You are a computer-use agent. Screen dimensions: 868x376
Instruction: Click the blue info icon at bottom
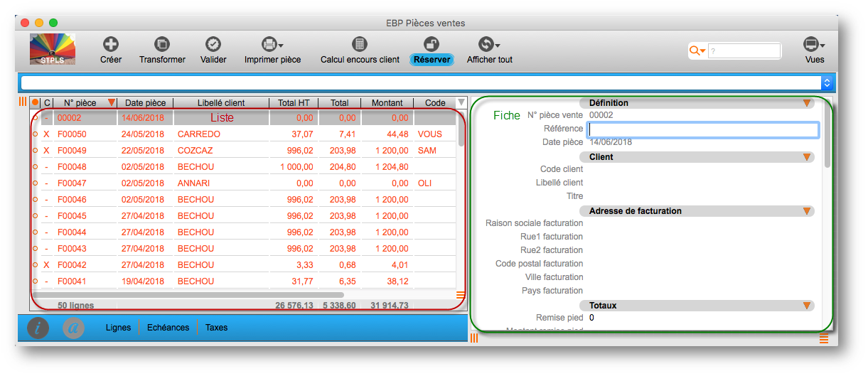coord(38,328)
